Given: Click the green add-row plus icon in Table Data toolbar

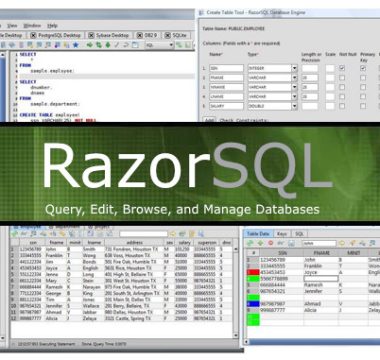Looking at the screenshot, I should (260, 243).
